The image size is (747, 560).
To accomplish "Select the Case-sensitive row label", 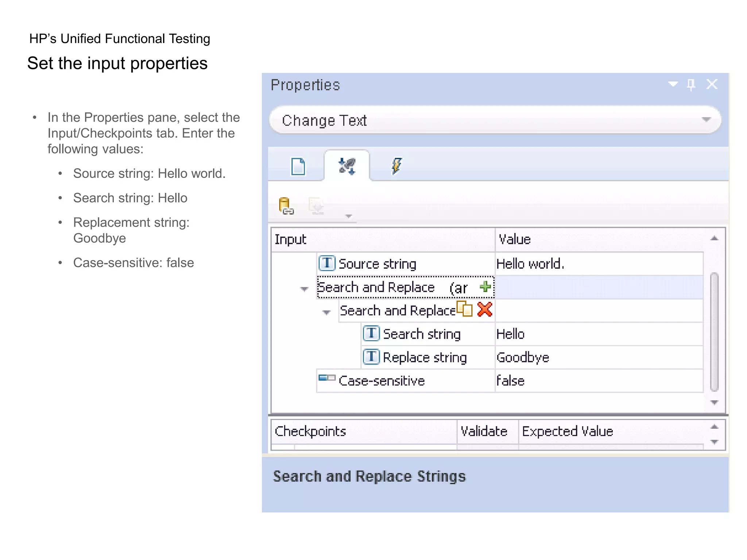I will tap(382, 381).
